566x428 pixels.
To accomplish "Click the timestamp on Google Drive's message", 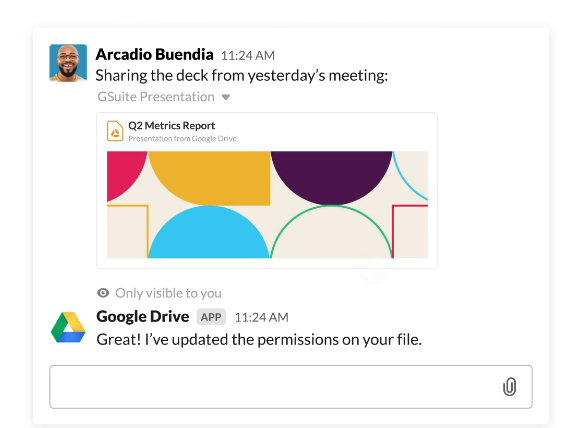I will (261, 317).
